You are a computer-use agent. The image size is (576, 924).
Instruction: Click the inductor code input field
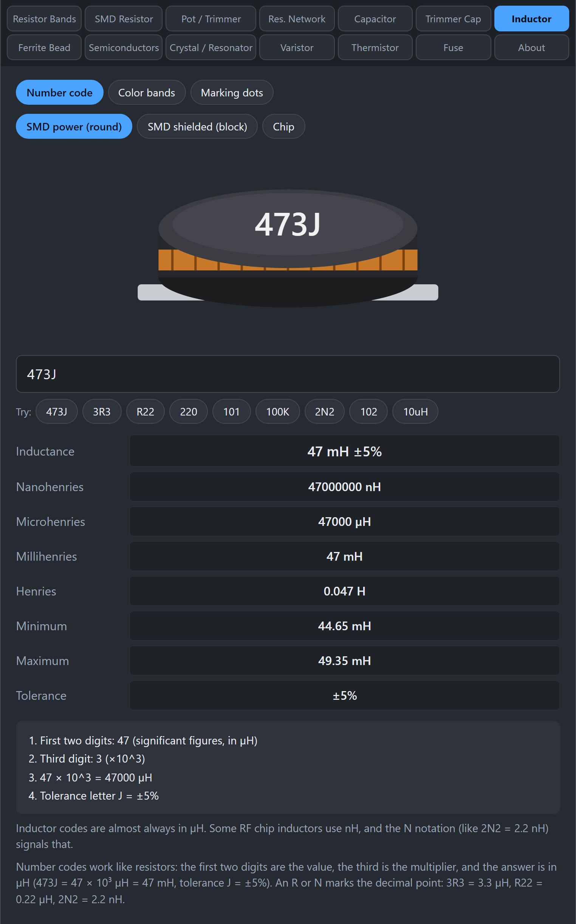pyautogui.click(x=288, y=374)
